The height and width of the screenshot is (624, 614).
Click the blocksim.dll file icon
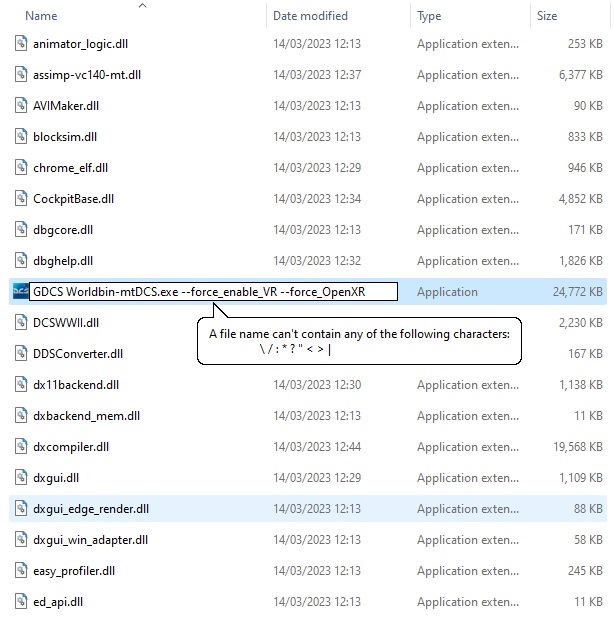(x=21, y=136)
